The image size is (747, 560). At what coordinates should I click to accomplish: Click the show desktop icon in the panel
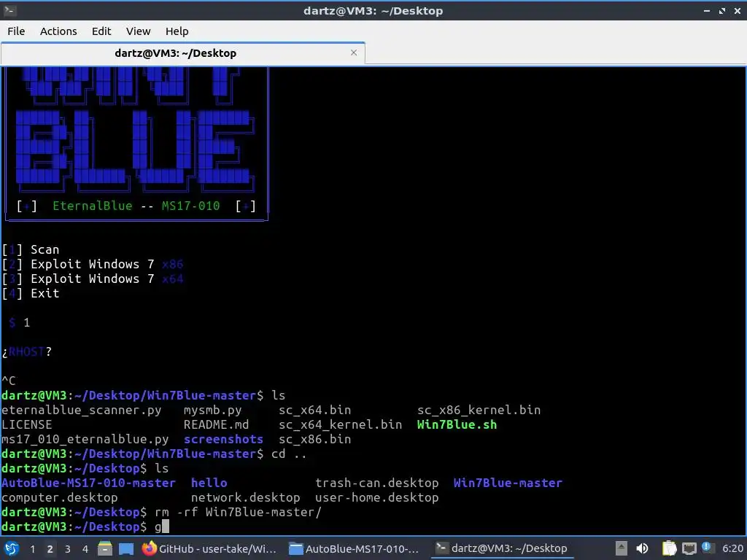click(x=126, y=548)
